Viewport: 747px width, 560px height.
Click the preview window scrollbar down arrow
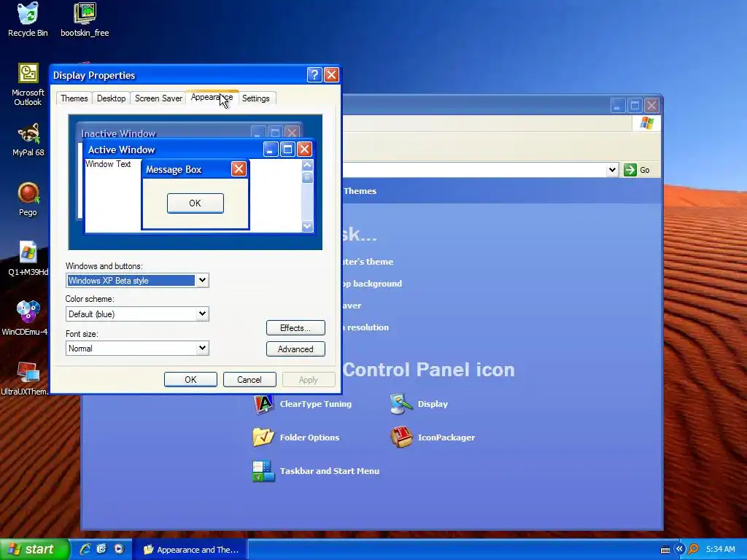coord(307,226)
